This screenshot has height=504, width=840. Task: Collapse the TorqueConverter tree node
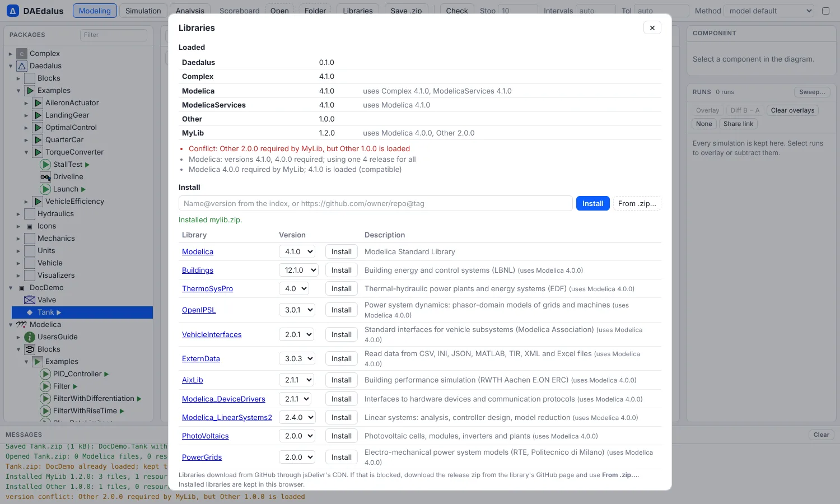pyautogui.click(x=26, y=152)
